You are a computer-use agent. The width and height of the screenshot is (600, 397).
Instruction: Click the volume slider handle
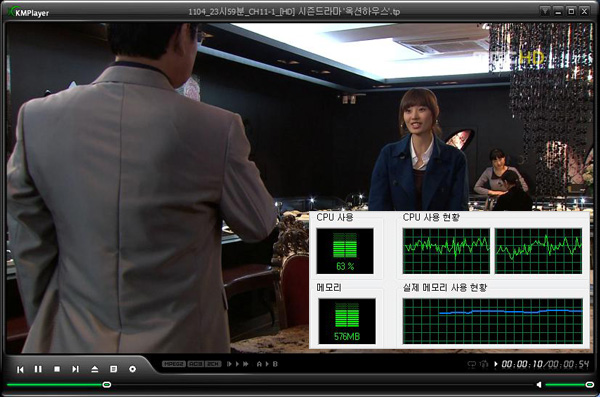[590, 384]
